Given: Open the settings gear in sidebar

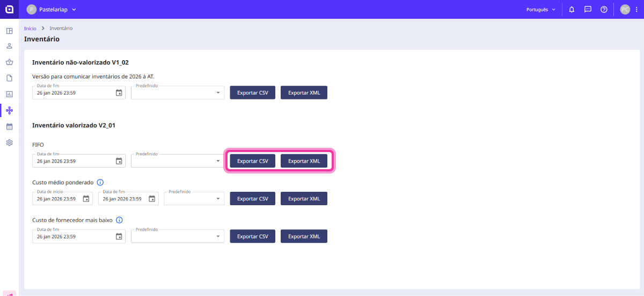Looking at the screenshot, I should click(9, 143).
